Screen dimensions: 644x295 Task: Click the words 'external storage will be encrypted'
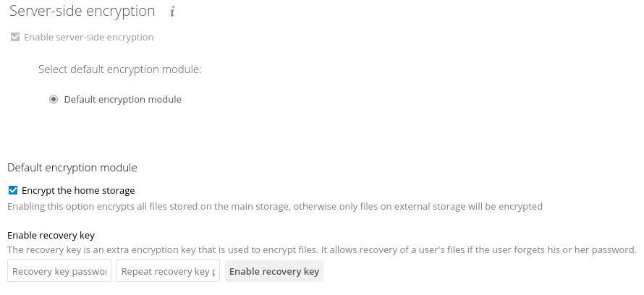pyautogui.click(x=468, y=206)
